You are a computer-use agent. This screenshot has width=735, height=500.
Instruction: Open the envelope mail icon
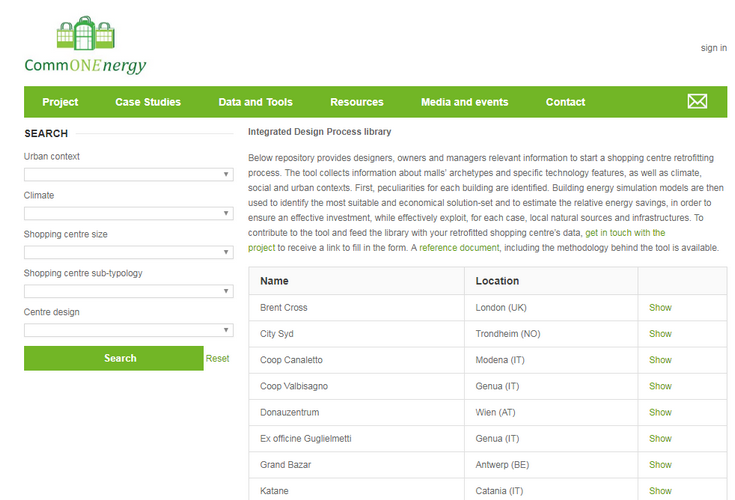(x=697, y=101)
